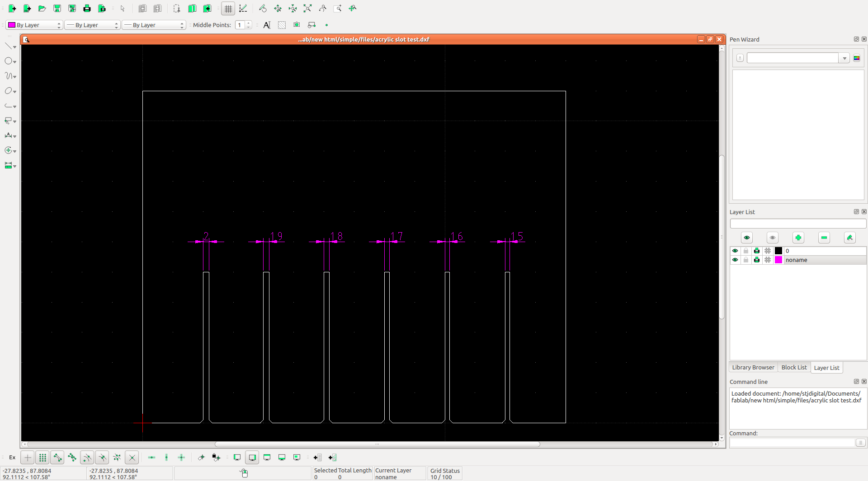This screenshot has width=868, height=481.
Task: Click the previous view icon
Action: (322, 8)
